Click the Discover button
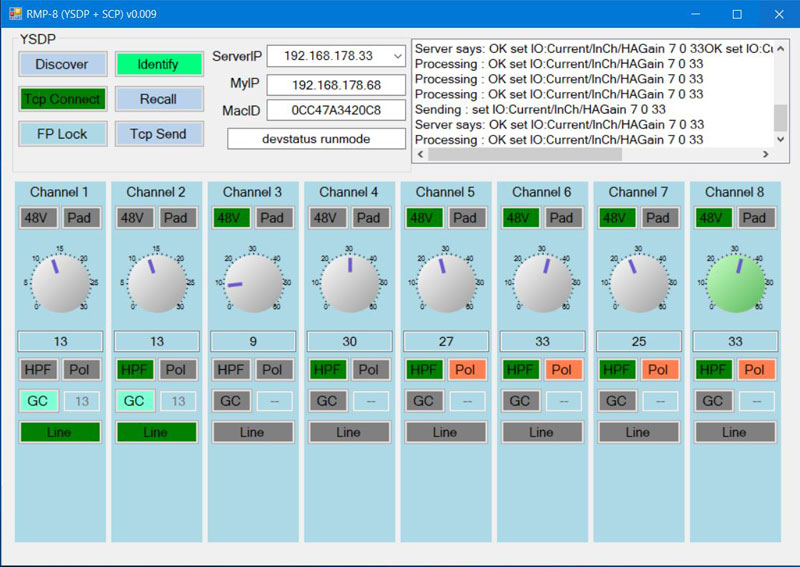Screen dimensions: 800x567 click(x=63, y=64)
